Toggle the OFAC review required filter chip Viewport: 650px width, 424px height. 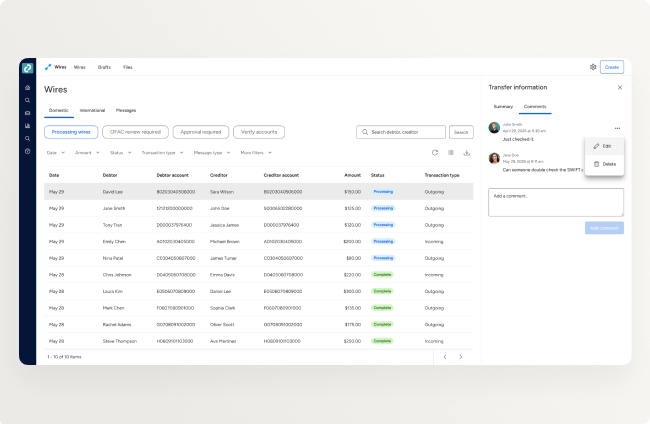(x=135, y=132)
